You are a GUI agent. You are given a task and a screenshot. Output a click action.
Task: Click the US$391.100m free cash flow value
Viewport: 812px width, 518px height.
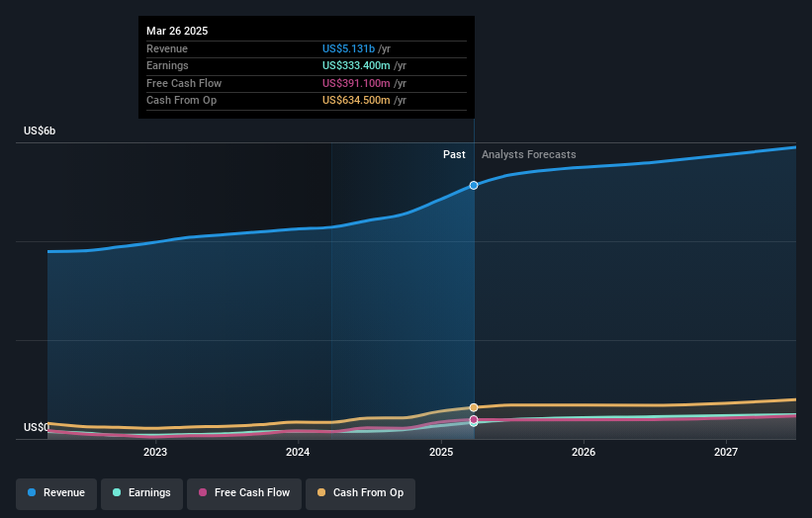click(356, 83)
